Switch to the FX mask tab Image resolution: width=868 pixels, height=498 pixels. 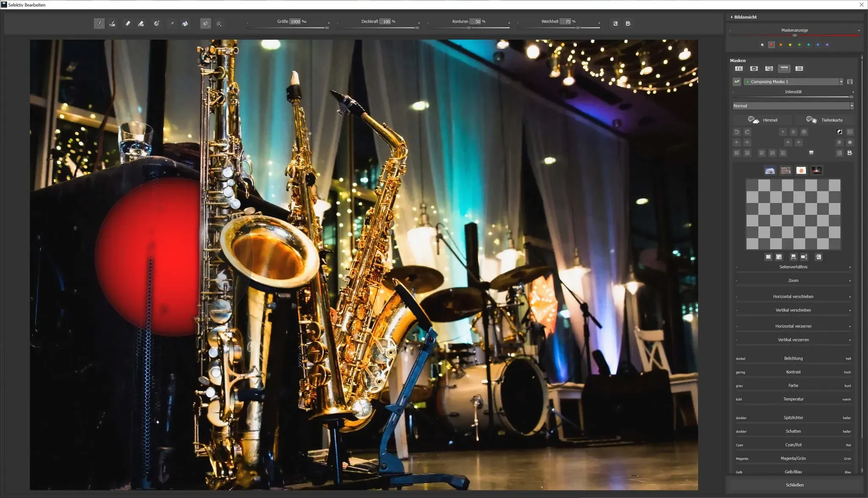(x=739, y=69)
